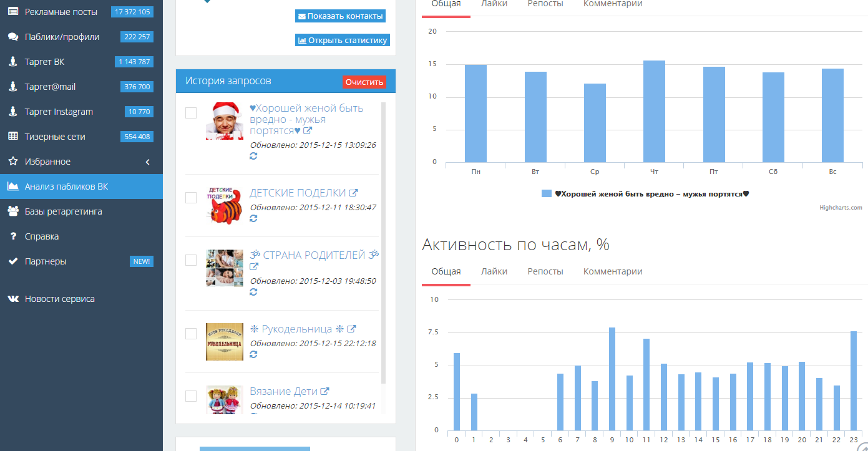Refresh the Рукодельница entry
868x451 pixels.
pos(253,354)
